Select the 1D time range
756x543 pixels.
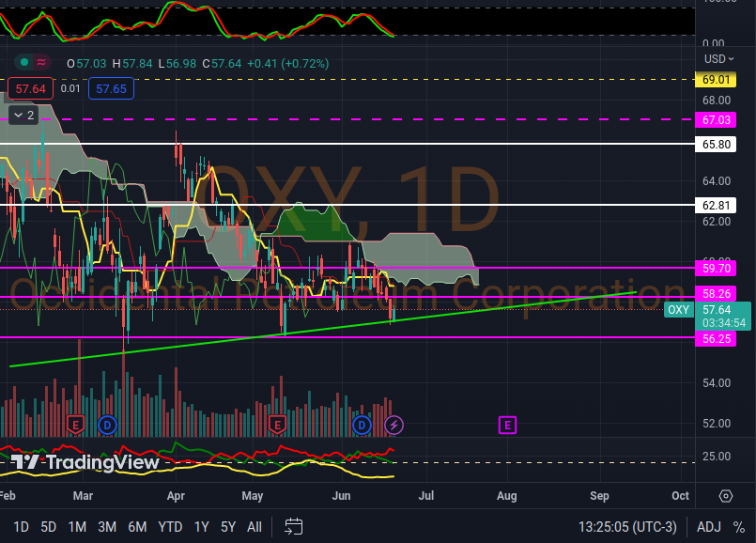[x=21, y=527]
